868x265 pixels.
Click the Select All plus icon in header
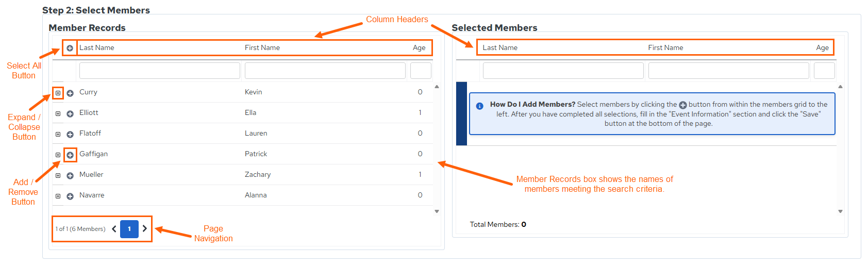70,48
